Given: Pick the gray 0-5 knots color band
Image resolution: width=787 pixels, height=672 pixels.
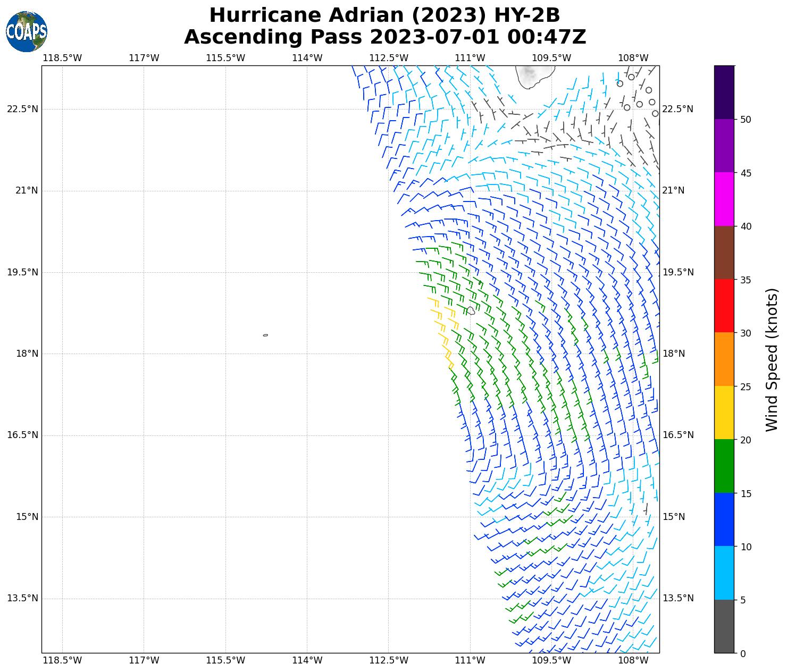Looking at the screenshot, I should point(724,626).
